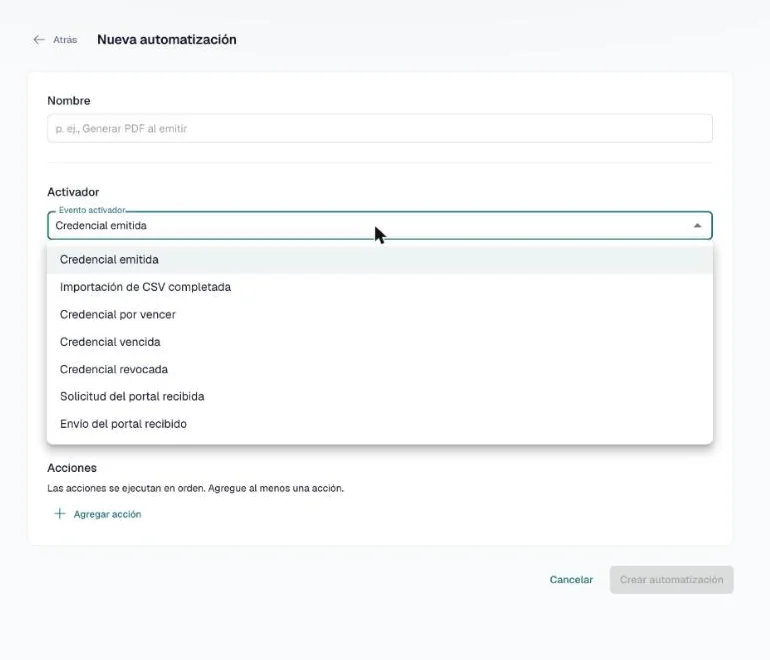
Task: Go back via the Atrás link
Action: [65, 40]
